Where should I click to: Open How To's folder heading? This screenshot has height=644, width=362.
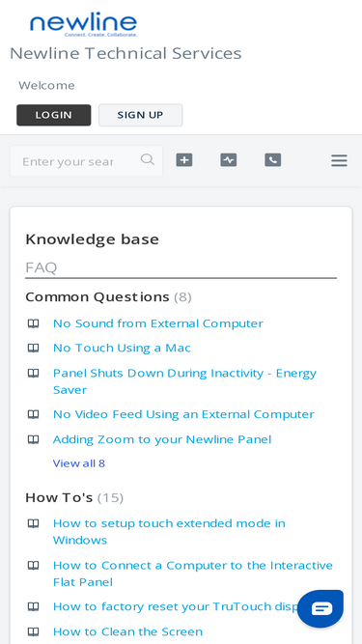[59, 498]
